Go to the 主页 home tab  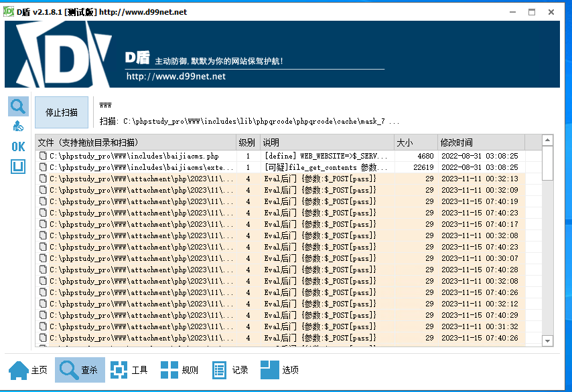pos(28,370)
